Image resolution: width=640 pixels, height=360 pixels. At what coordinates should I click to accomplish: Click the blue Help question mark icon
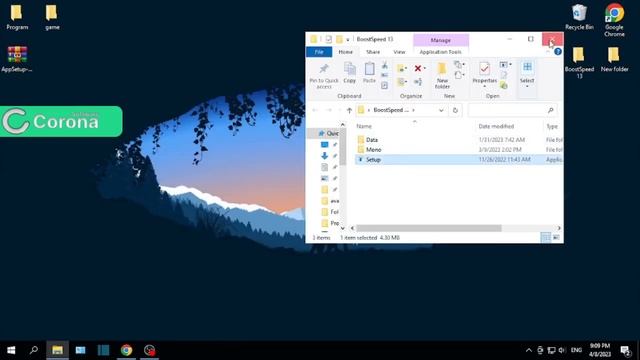tap(558, 52)
